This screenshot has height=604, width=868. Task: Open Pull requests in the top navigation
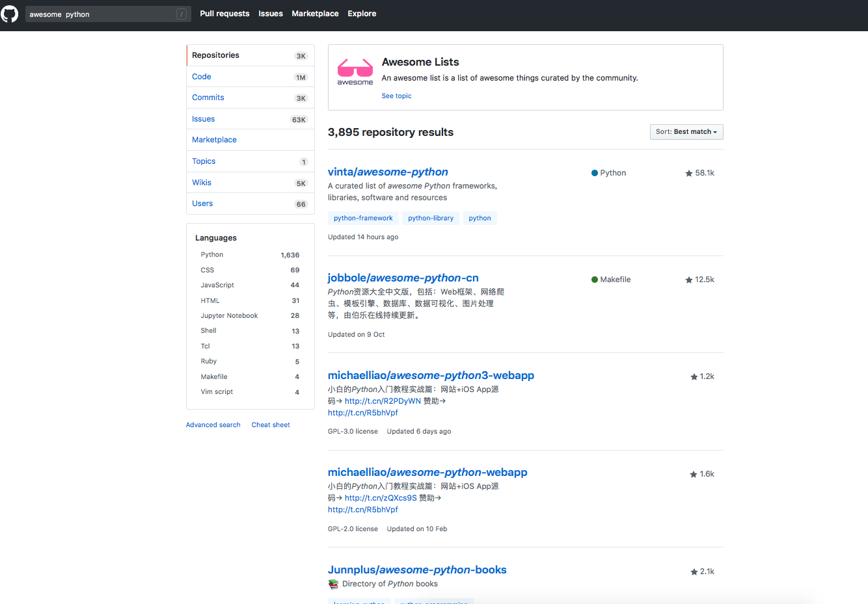[x=224, y=14]
